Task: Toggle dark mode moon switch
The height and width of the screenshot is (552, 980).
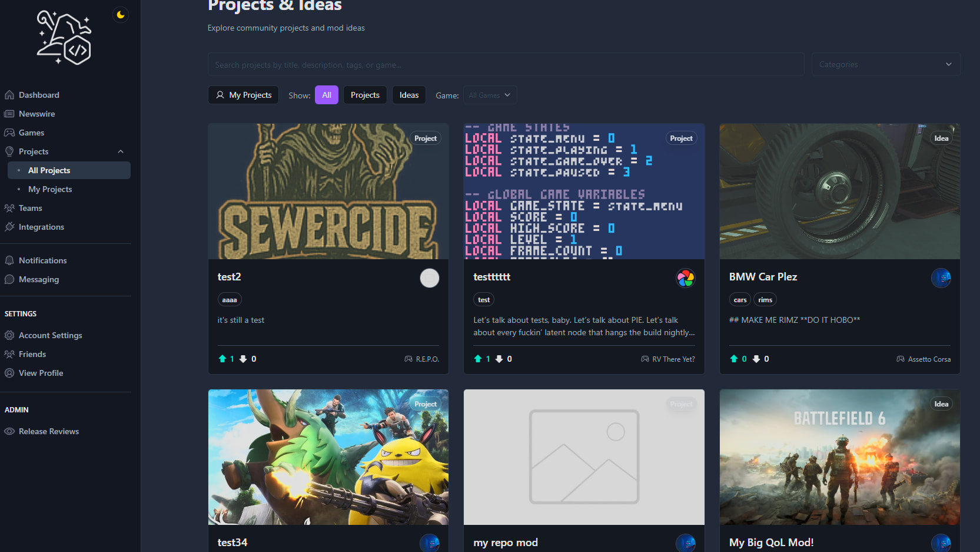Action: point(121,15)
